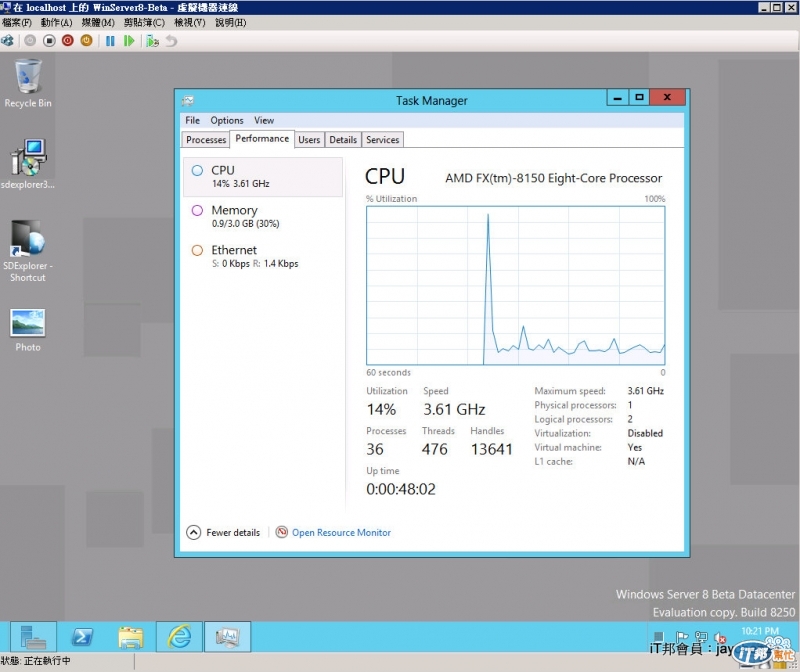Select the sdexplorer3 installer desktop icon
Viewport: 800px width, 672px height.
pyautogui.click(x=28, y=164)
